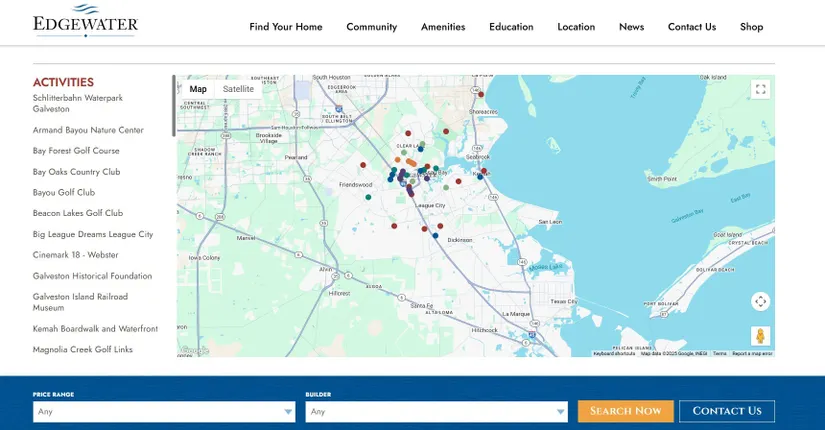
Task: Click the Search Now button
Action: (x=625, y=411)
